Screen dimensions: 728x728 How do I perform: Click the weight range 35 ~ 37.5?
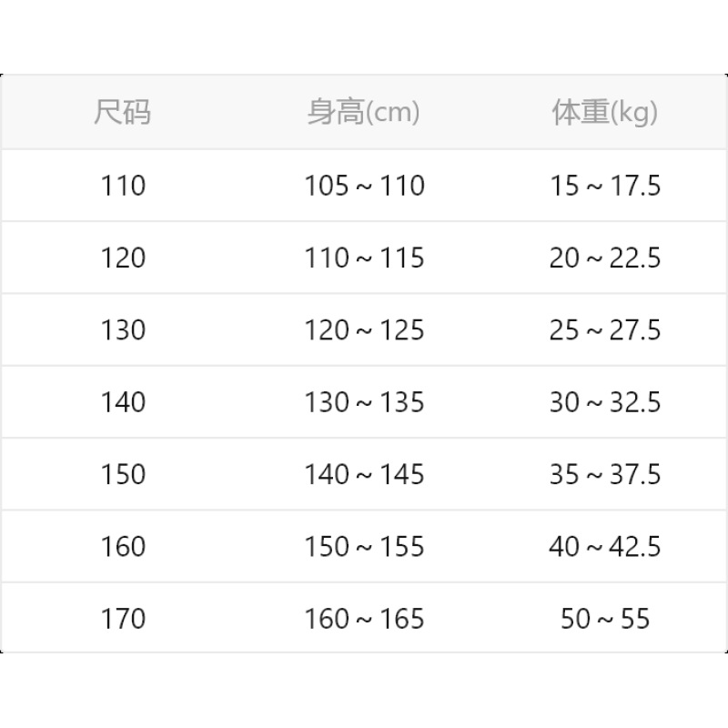pos(605,474)
